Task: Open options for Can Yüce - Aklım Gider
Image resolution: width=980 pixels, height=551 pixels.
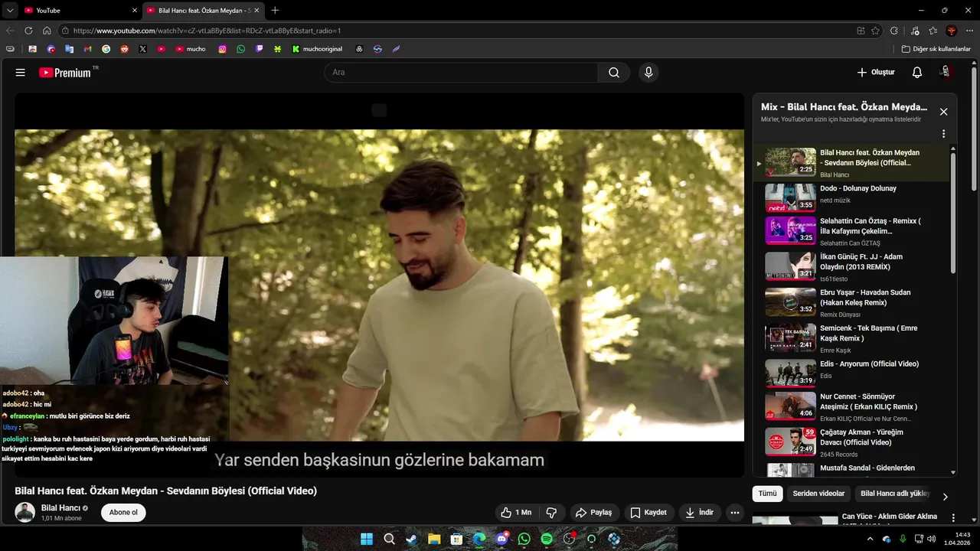Action: [x=953, y=518]
